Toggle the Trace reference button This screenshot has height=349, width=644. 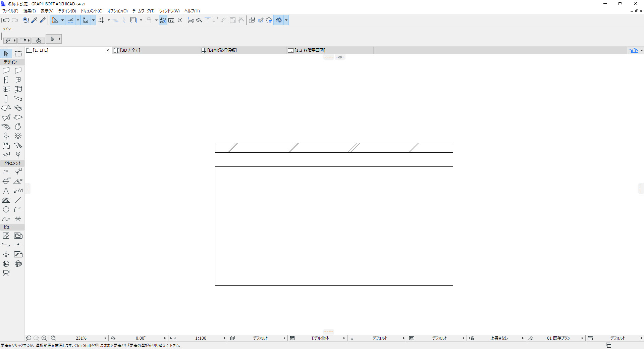[133, 20]
